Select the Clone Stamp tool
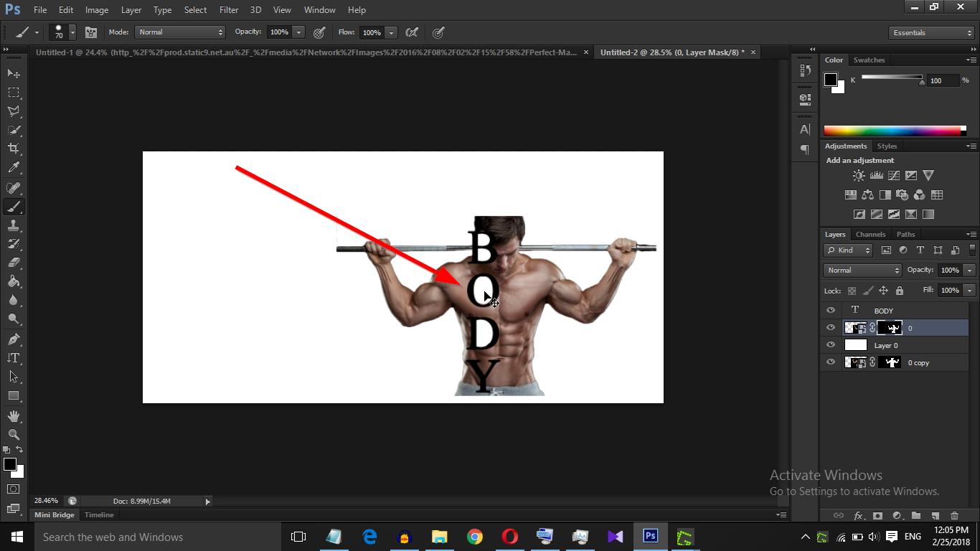980x551 pixels. (x=13, y=225)
